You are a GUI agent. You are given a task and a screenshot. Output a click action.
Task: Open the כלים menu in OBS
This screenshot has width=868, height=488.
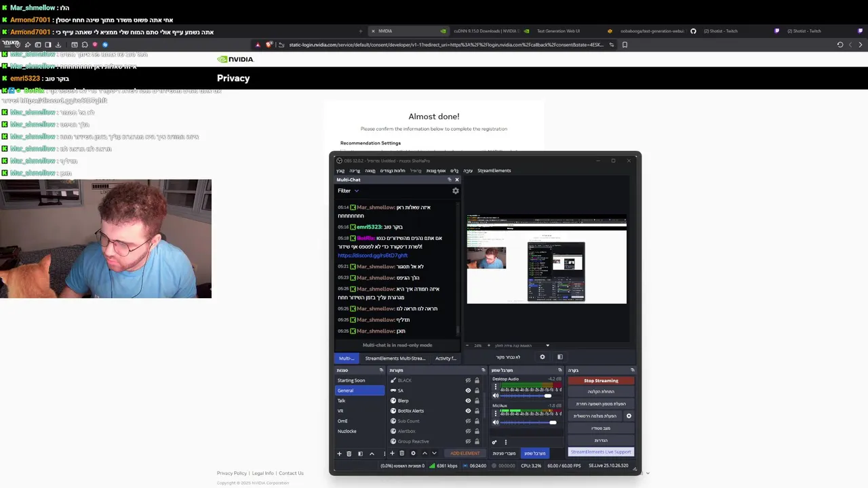pyautogui.click(x=454, y=171)
